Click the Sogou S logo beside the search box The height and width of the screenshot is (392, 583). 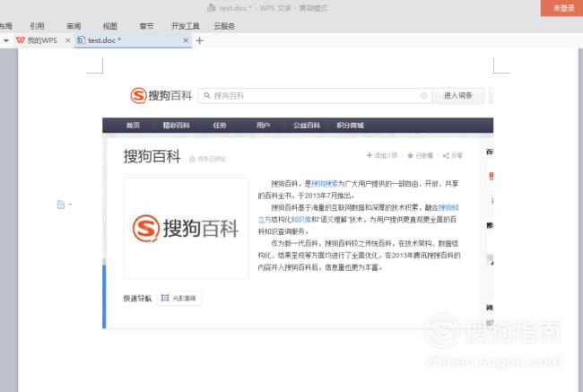click(x=138, y=96)
